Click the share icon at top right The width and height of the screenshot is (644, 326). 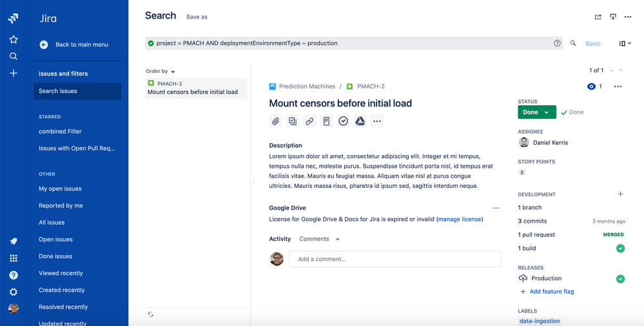coord(598,17)
